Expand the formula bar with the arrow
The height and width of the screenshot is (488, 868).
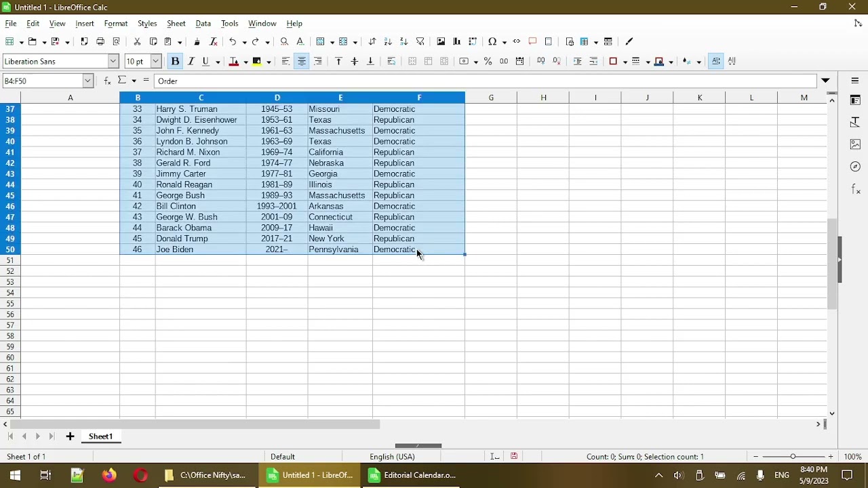(825, 81)
